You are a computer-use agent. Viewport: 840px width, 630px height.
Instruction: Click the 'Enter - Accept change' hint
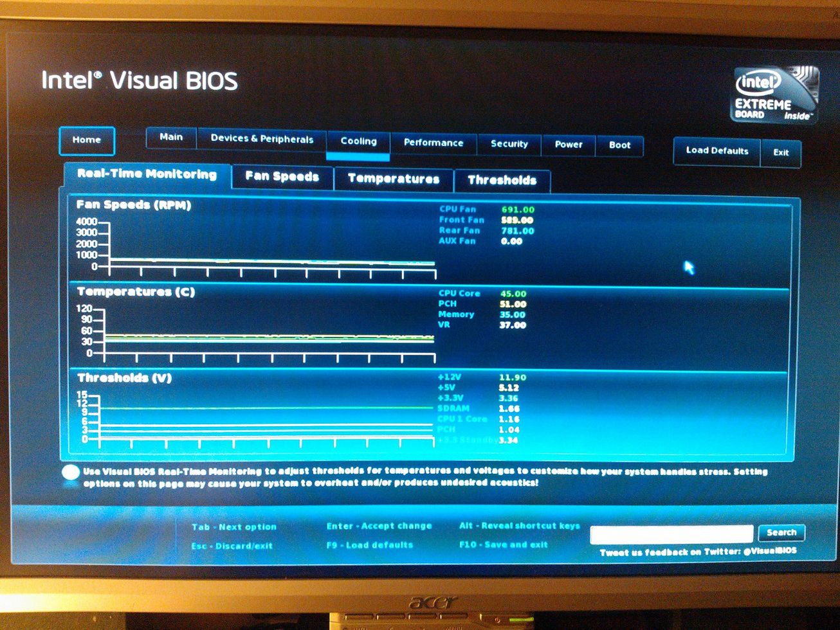[x=379, y=526]
